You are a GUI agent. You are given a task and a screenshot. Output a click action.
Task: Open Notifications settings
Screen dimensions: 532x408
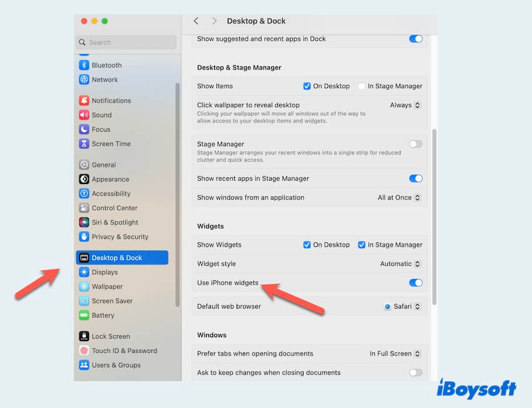tap(113, 100)
